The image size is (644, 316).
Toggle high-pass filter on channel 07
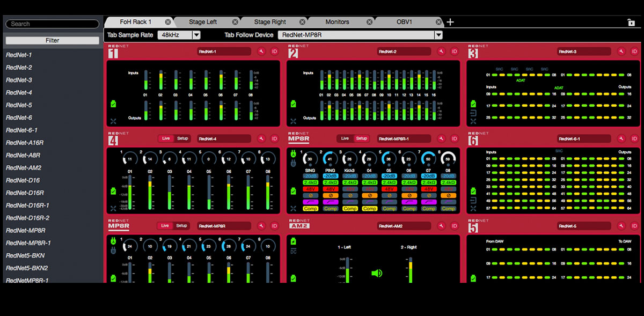point(429,202)
